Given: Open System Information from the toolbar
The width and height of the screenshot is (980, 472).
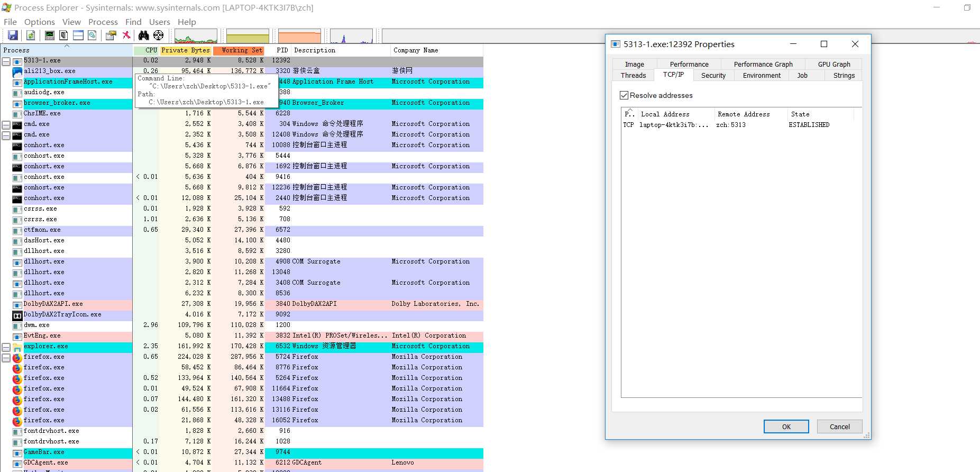Looking at the screenshot, I should click(x=49, y=35).
